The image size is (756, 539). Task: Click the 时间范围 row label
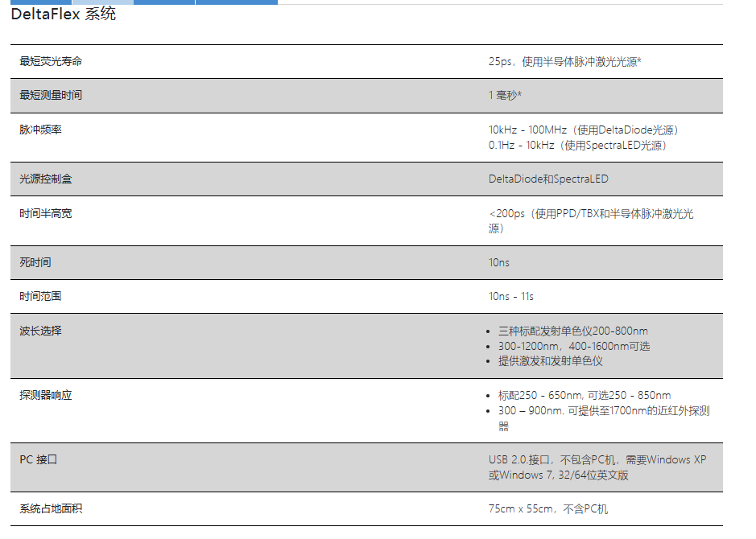click(x=40, y=296)
